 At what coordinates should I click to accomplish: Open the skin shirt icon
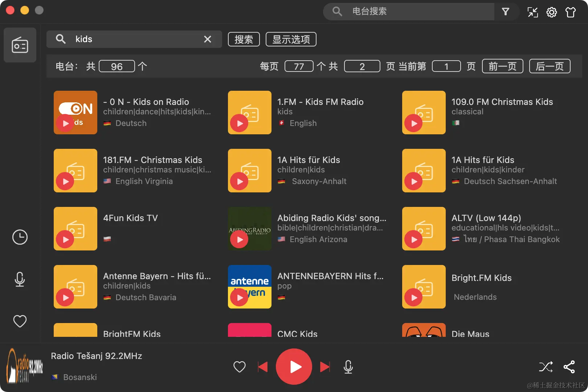click(x=571, y=12)
